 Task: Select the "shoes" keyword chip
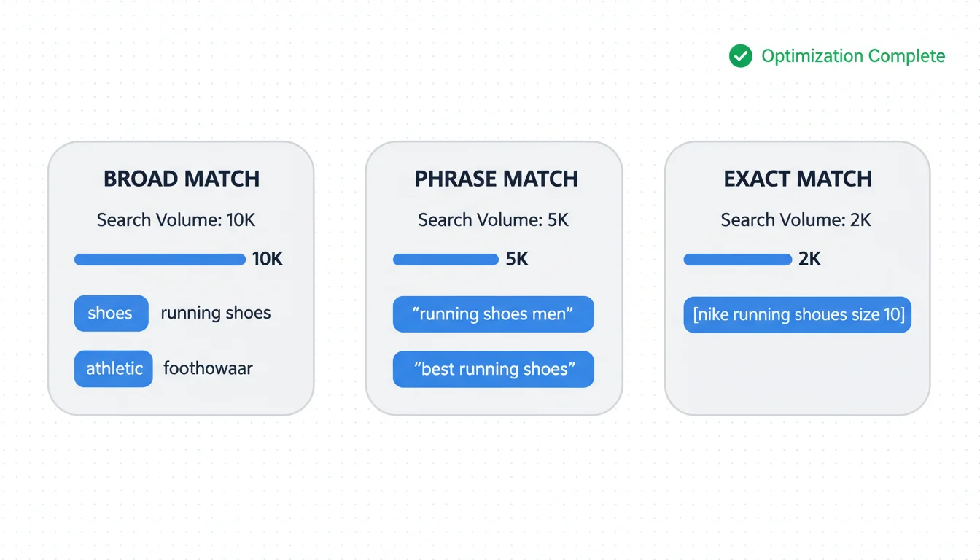tap(111, 314)
